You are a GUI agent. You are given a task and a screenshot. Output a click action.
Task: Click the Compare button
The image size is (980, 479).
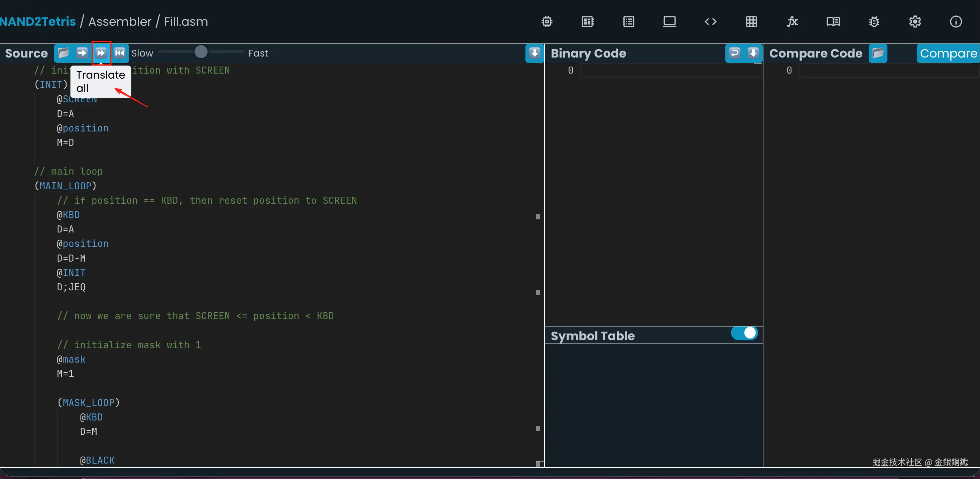coord(948,54)
